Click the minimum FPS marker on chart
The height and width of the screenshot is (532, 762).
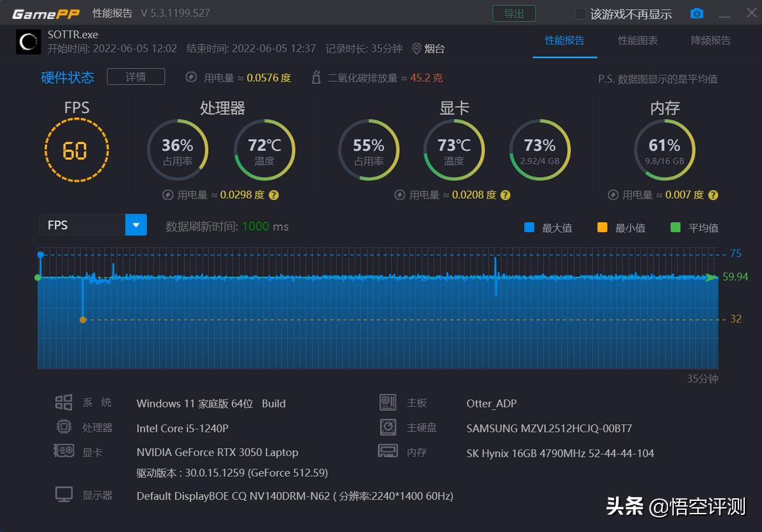[x=83, y=319]
